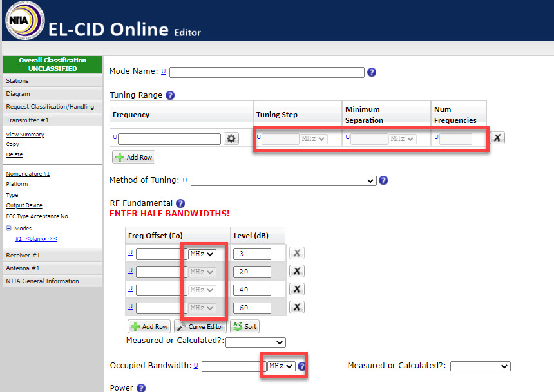Change unit dropdown in -20 dB row

pyautogui.click(x=202, y=272)
